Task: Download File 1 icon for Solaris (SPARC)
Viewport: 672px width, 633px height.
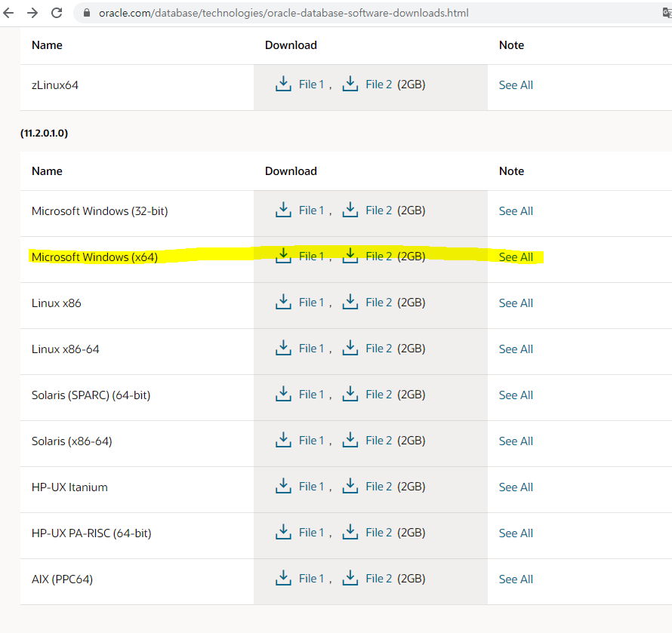Action: pyautogui.click(x=283, y=394)
